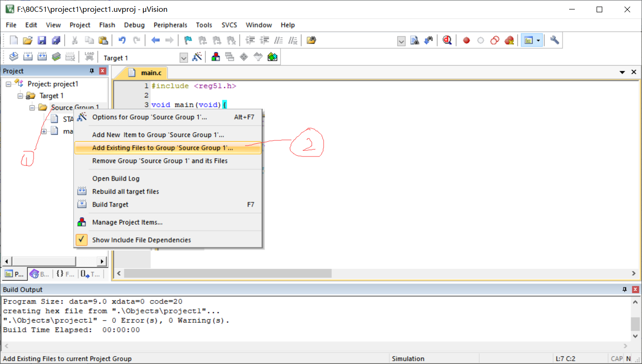The image size is (642, 364).
Task: Toggle Show Include File Dependencies checkmark
Action: 82,240
